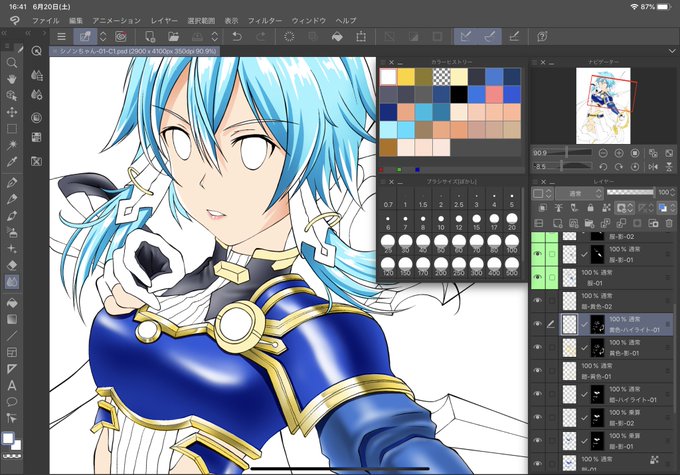Toggle snap to special ruler in command bar

click(x=490, y=37)
